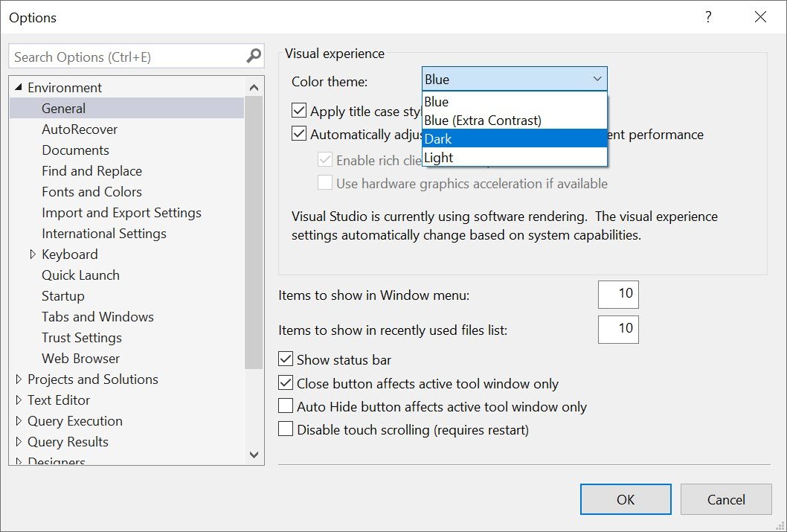This screenshot has height=532, width=787.
Task: Collapse the Environment tree node
Action: [x=19, y=87]
